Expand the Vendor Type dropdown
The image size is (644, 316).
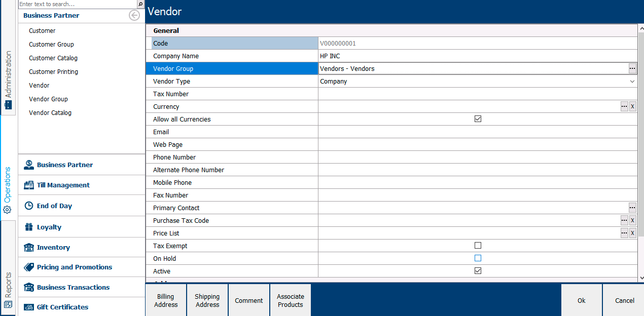click(x=632, y=81)
